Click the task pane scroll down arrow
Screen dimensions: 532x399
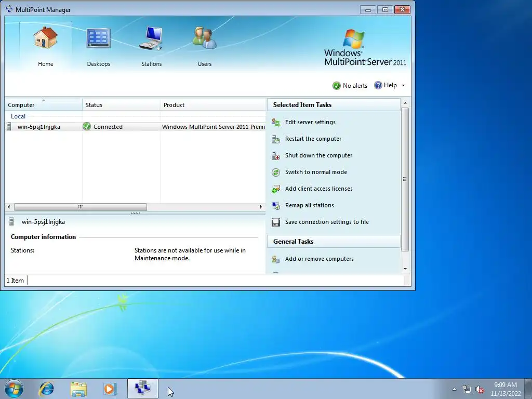point(405,269)
